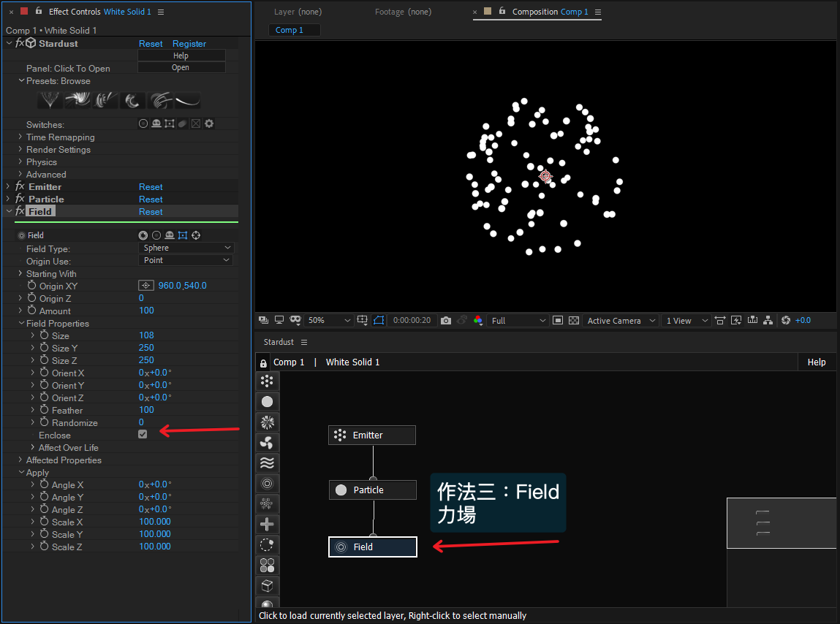Click the Open button for Stardust panel

(x=181, y=68)
